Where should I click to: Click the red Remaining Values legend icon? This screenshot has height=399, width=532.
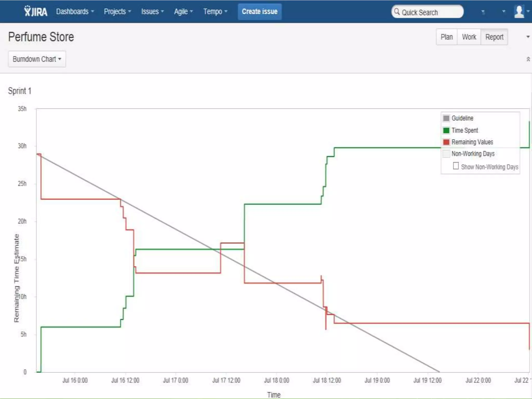[x=446, y=142]
